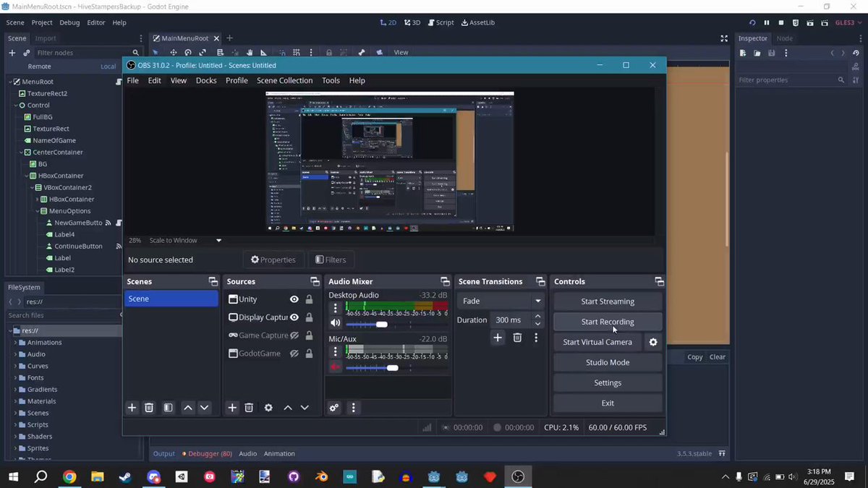Open the Fade transition dropdown
868x488 pixels.
coord(501,301)
